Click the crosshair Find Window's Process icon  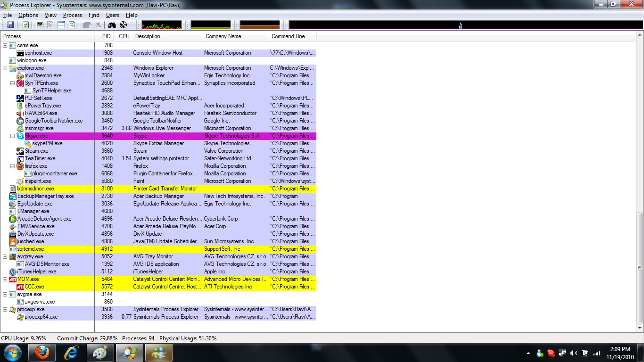tap(124, 25)
